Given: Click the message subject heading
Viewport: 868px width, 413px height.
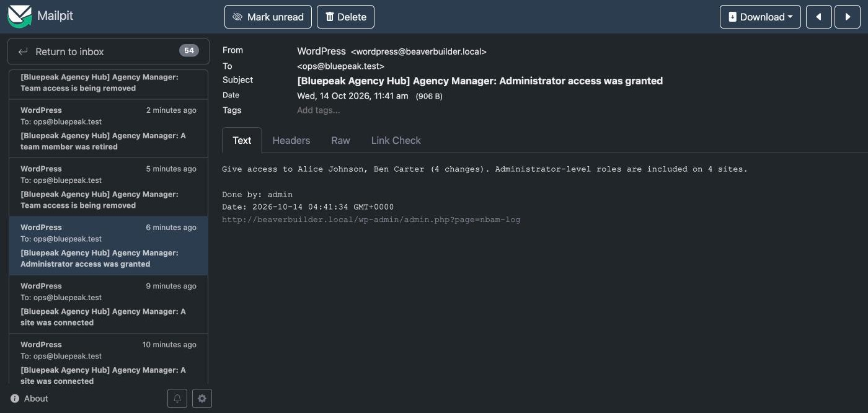Looking at the screenshot, I should 480,81.
